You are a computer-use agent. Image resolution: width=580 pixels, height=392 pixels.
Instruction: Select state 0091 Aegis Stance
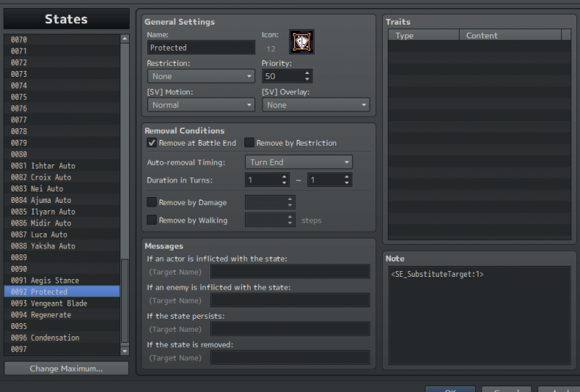point(62,280)
